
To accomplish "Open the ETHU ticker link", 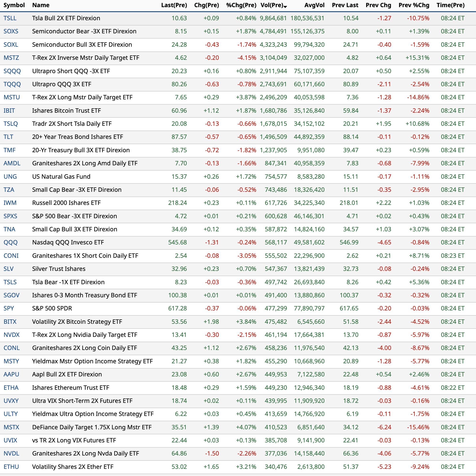I will [x=11, y=467].
